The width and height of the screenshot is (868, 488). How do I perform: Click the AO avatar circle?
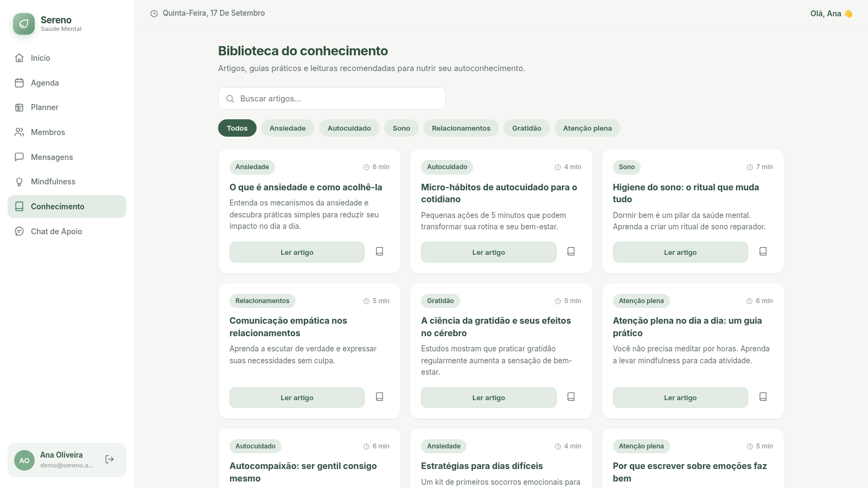24,460
